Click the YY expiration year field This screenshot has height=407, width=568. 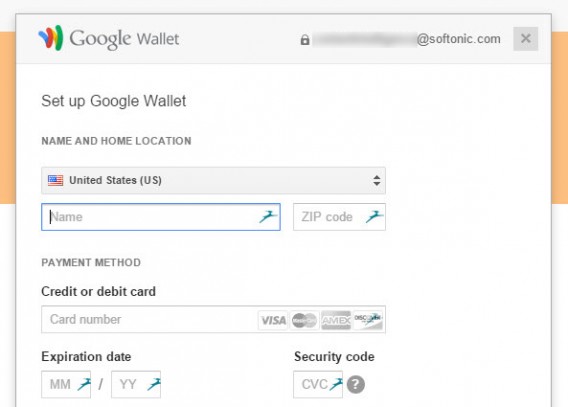pyautogui.click(x=136, y=384)
